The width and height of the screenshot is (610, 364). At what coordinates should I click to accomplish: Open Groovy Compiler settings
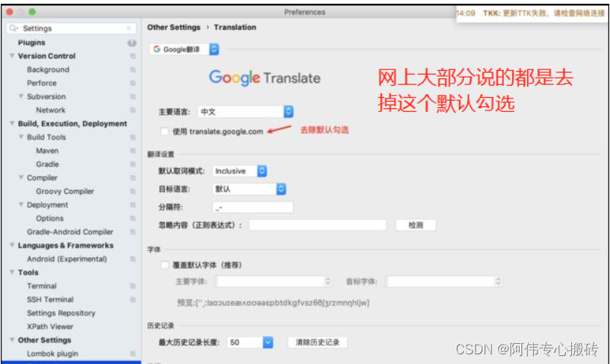pyautogui.click(x=65, y=192)
